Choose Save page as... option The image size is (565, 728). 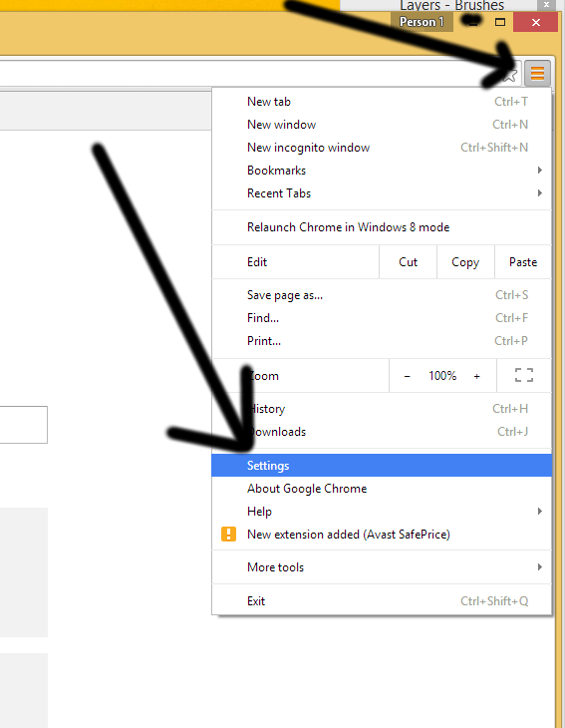coord(382,295)
